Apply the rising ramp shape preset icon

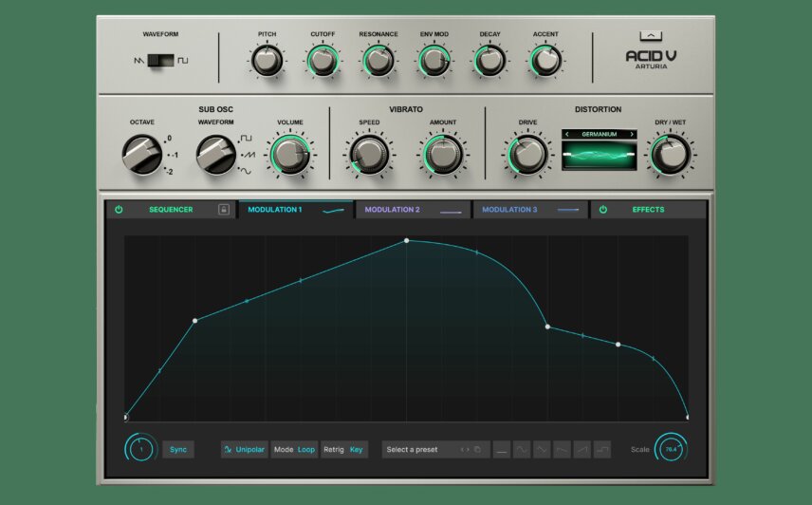pyautogui.click(x=582, y=450)
